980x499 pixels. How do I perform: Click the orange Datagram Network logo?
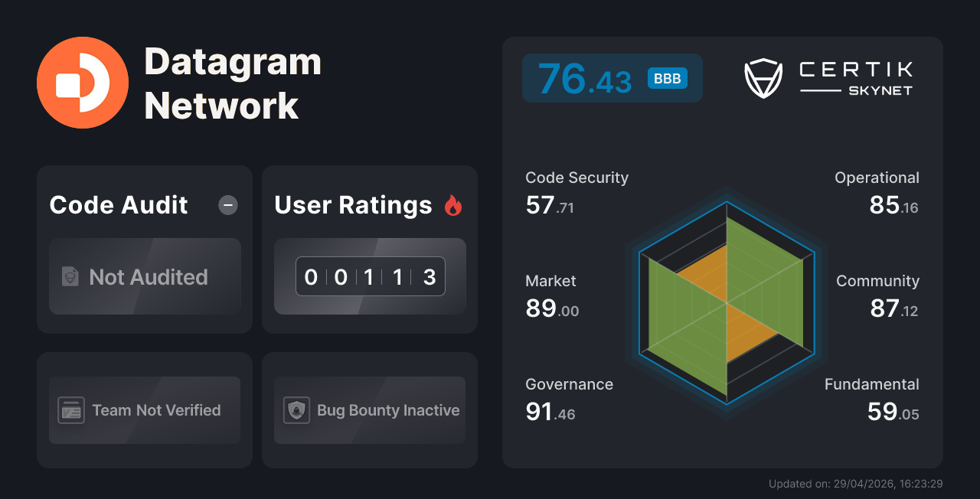83,83
